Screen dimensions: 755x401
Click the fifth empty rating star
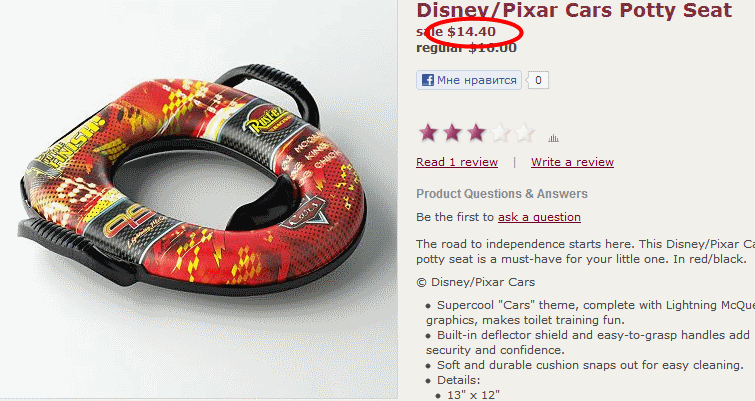524,132
